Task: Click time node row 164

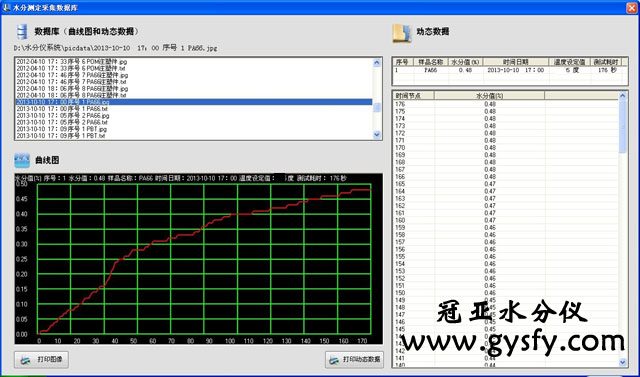Action: click(x=506, y=191)
